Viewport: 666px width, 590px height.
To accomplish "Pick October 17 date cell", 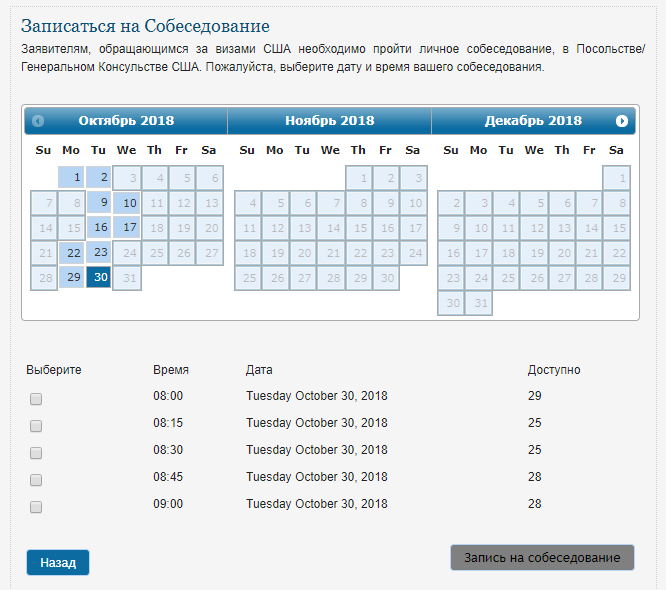I will [127, 228].
